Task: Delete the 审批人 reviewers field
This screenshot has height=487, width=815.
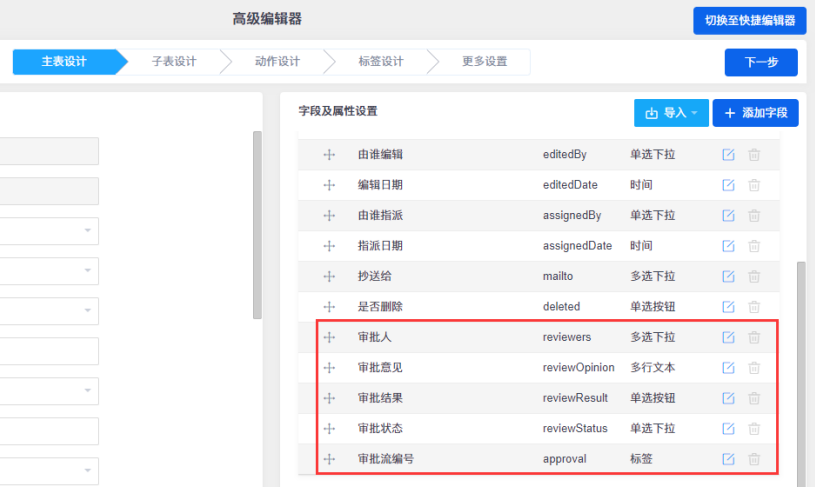Action: pos(754,337)
